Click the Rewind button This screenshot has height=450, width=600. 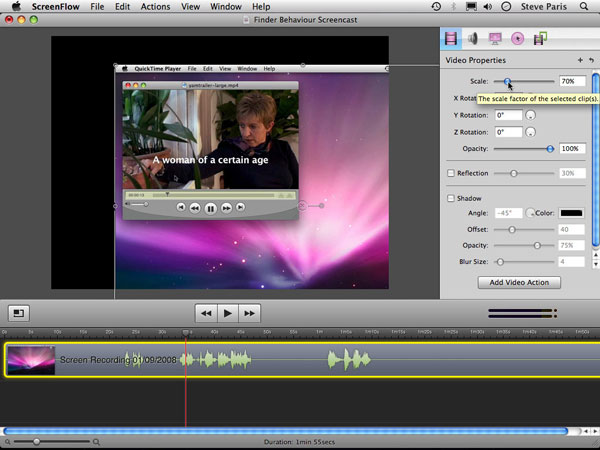click(206, 313)
